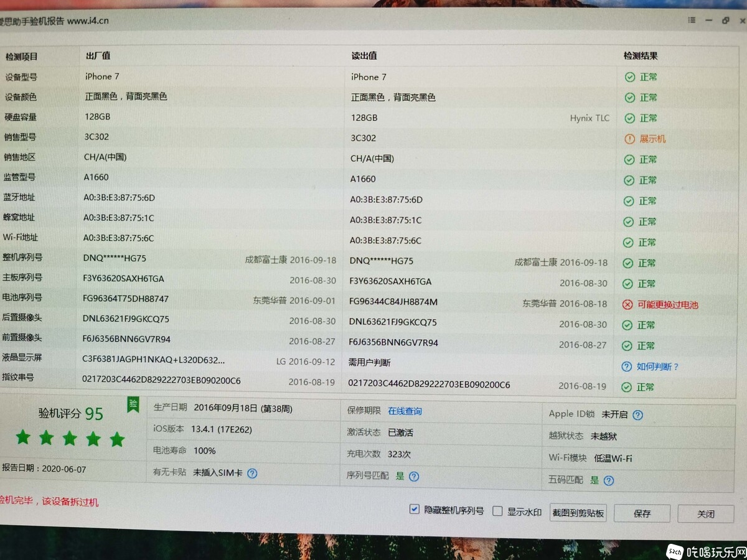The height and width of the screenshot is (560, 747).
Task: Uncheck the 隐藏整机序列号 checkbox
Action: 415,510
